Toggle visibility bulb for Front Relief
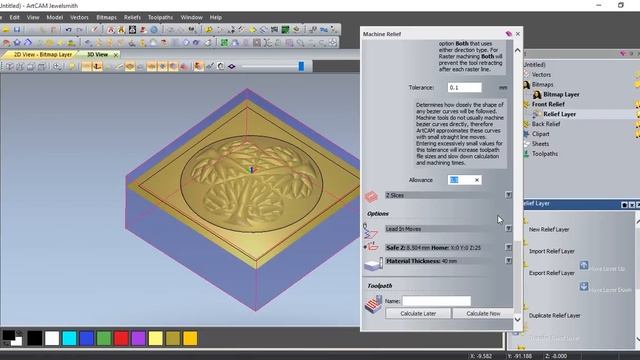Screen dimensions: 640x360 (x=637, y=104)
